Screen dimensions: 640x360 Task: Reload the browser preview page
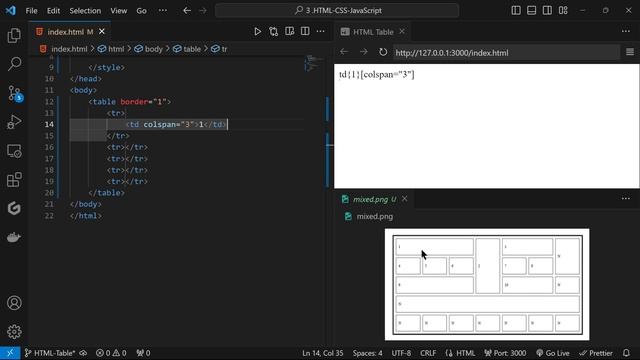382,52
